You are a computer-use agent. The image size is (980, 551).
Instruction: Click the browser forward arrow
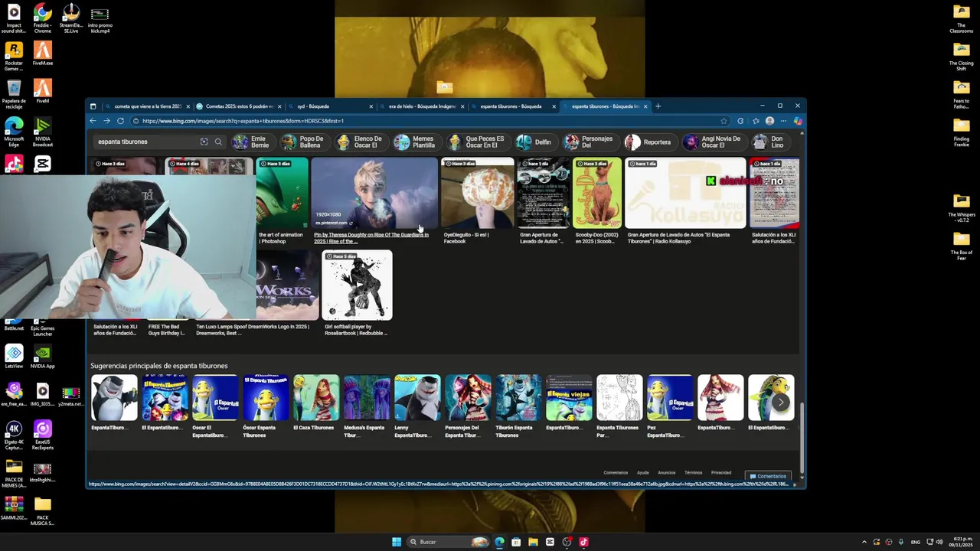[106, 121]
